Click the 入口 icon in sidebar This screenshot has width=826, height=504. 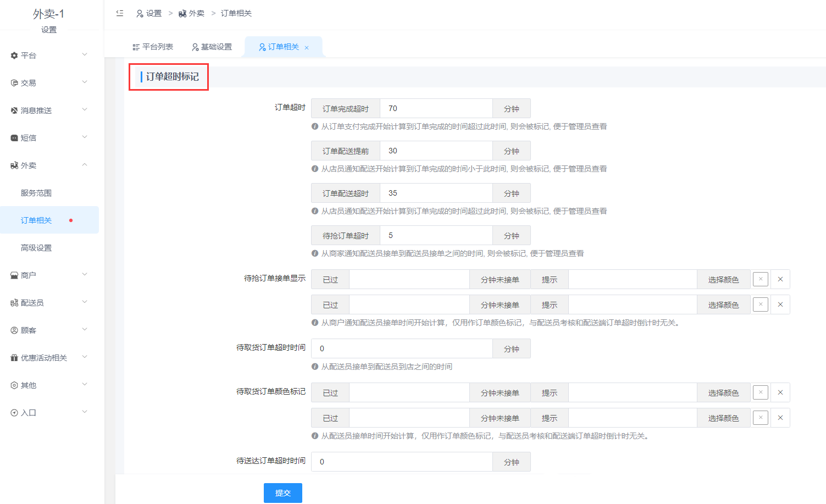pyautogui.click(x=14, y=413)
